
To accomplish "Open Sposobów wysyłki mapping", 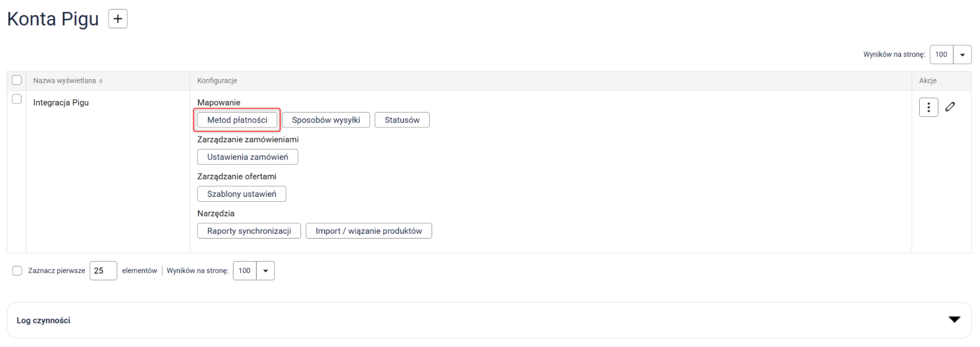I will click(x=326, y=120).
